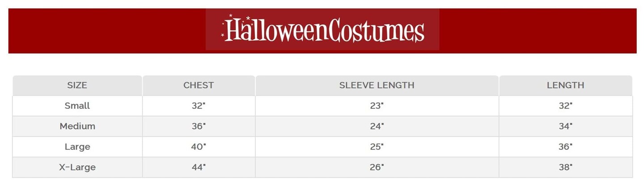Select the SLEEVE LENGTH column header
Image resolution: width=644 pixels, height=190 pixels.
click(x=377, y=85)
